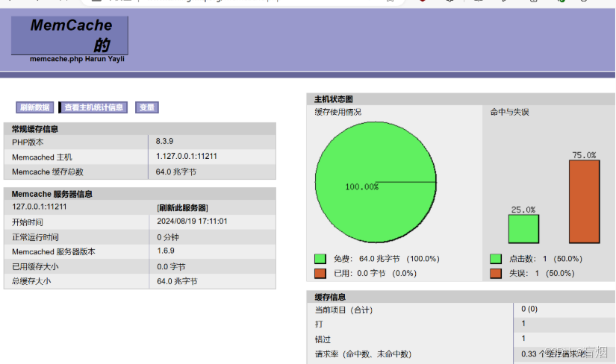Viewport: 616px width, 364px height.
Task: Click the green cache usage pie chart
Action: click(x=376, y=182)
